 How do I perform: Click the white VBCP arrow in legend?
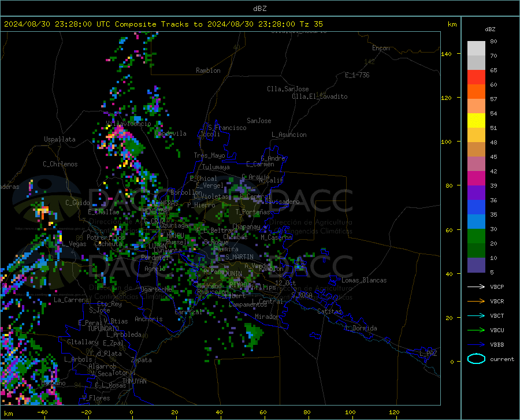coord(476,287)
